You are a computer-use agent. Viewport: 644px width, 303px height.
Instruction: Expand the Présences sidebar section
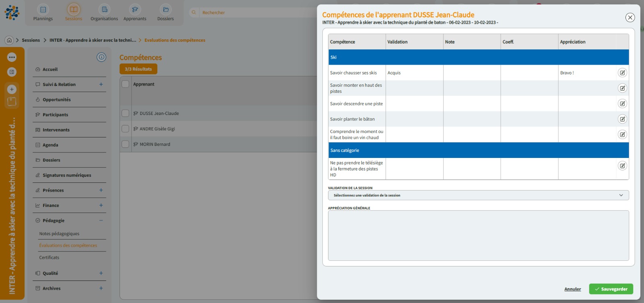click(101, 190)
